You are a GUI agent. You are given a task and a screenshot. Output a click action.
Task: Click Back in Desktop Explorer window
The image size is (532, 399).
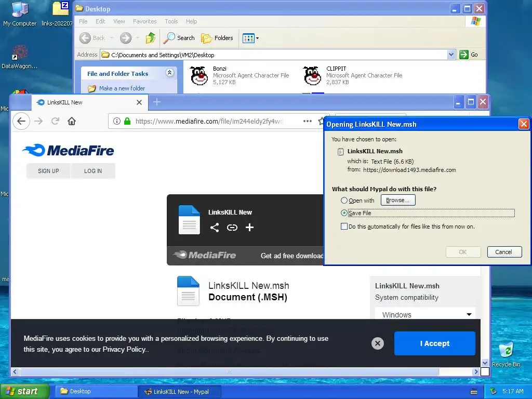pos(92,38)
